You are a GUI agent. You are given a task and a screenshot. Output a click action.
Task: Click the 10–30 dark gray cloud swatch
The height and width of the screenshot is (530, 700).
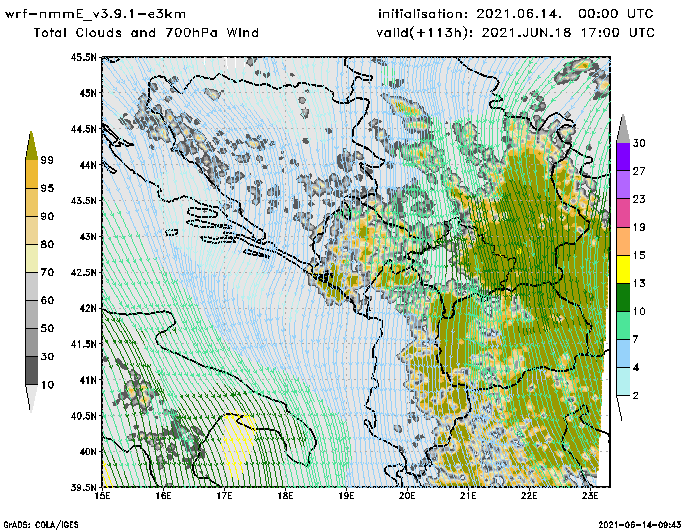(32, 370)
